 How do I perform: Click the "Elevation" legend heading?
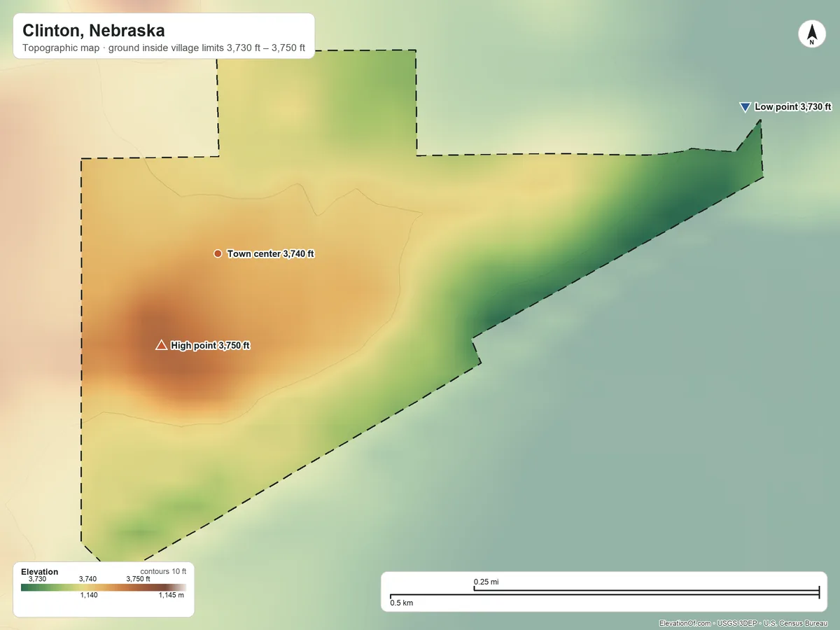(x=40, y=572)
